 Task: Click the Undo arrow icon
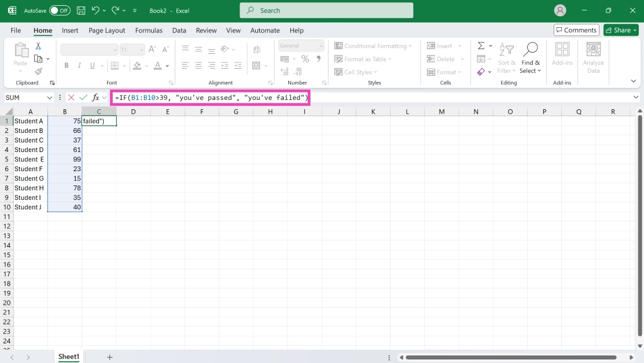(95, 10)
